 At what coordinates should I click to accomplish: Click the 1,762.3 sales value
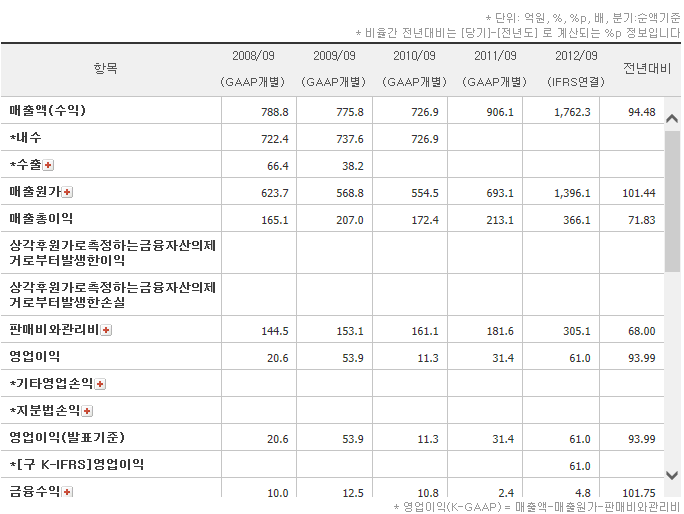click(572, 112)
